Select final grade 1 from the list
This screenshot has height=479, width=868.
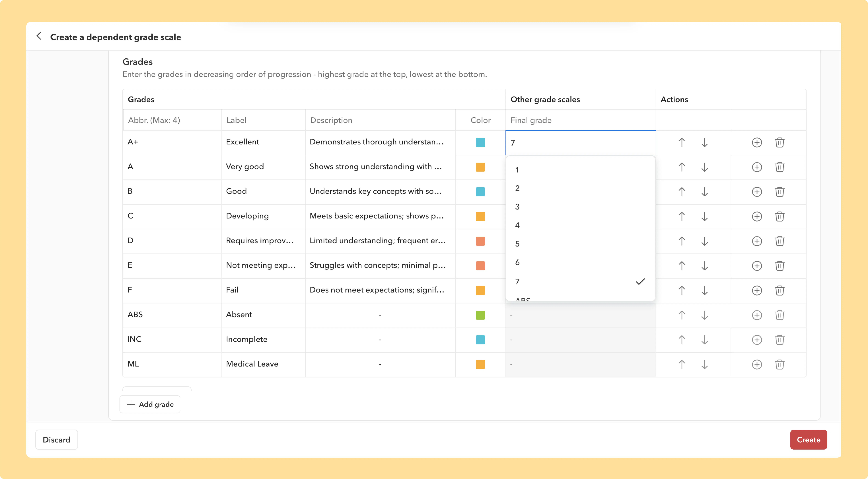tap(581, 170)
